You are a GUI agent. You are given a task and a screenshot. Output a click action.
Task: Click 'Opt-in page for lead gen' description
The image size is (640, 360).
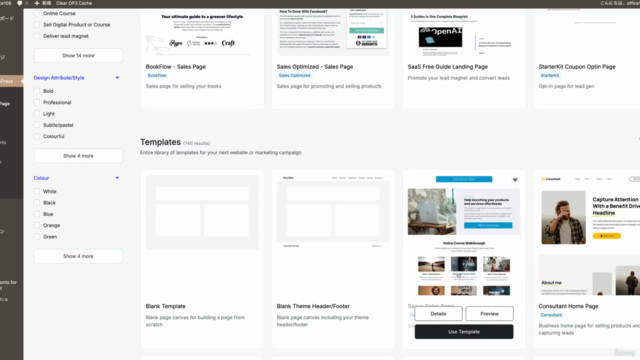566,86
